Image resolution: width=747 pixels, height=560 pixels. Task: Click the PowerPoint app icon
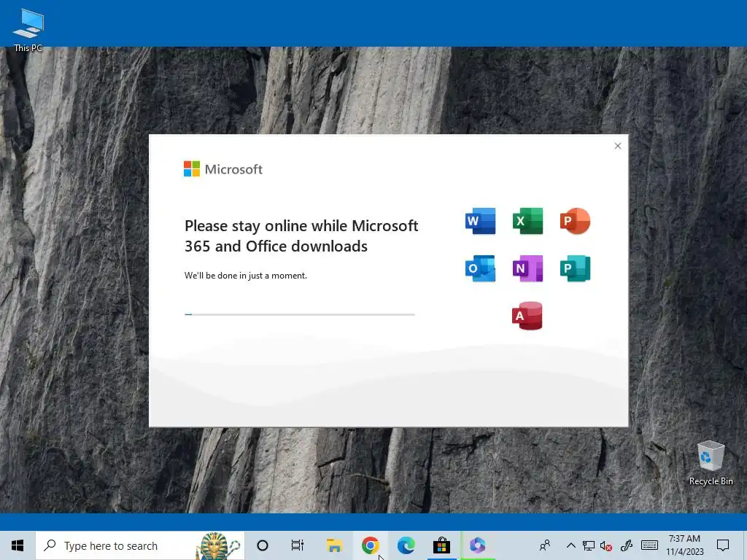click(575, 221)
